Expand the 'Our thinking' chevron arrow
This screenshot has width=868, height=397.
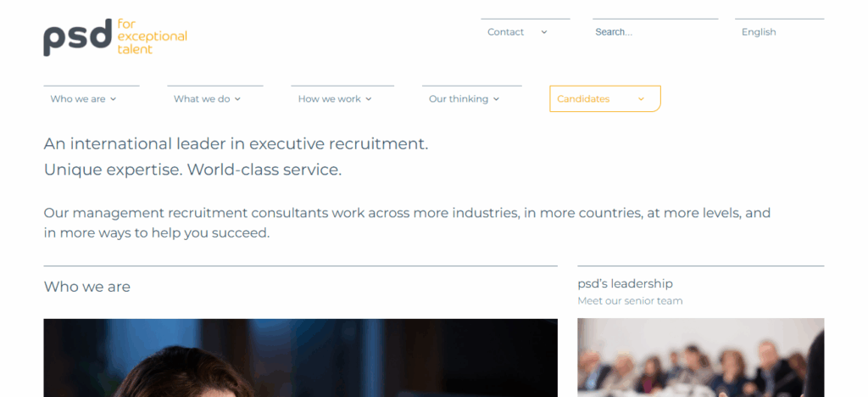[x=497, y=99]
